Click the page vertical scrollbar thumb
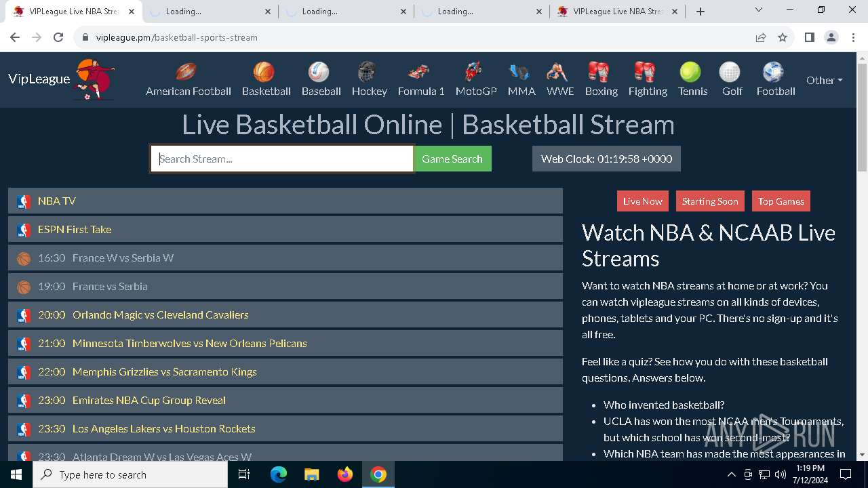This screenshot has width=868, height=488. point(862,117)
